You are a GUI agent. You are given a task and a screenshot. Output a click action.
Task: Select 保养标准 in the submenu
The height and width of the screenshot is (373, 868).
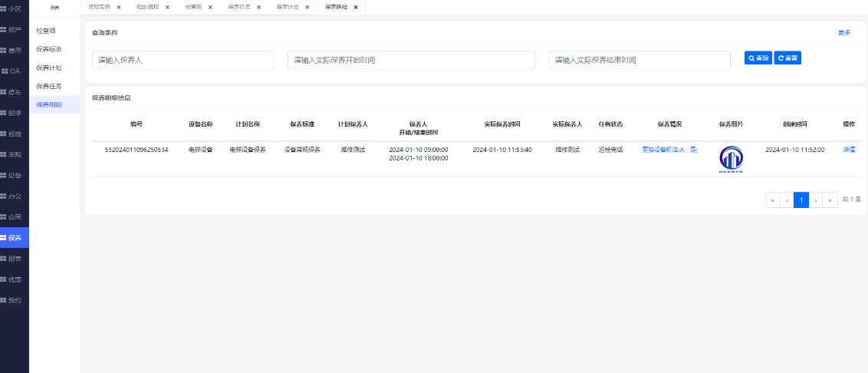49,49
